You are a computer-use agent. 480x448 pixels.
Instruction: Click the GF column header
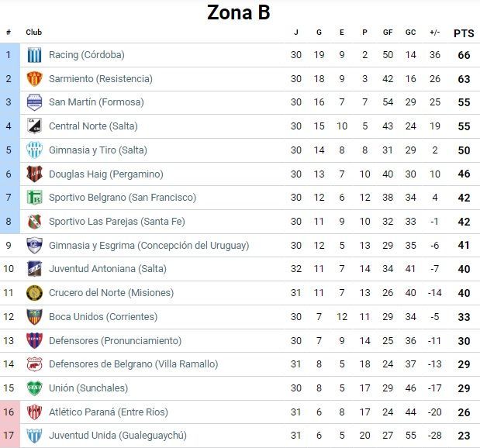click(388, 33)
